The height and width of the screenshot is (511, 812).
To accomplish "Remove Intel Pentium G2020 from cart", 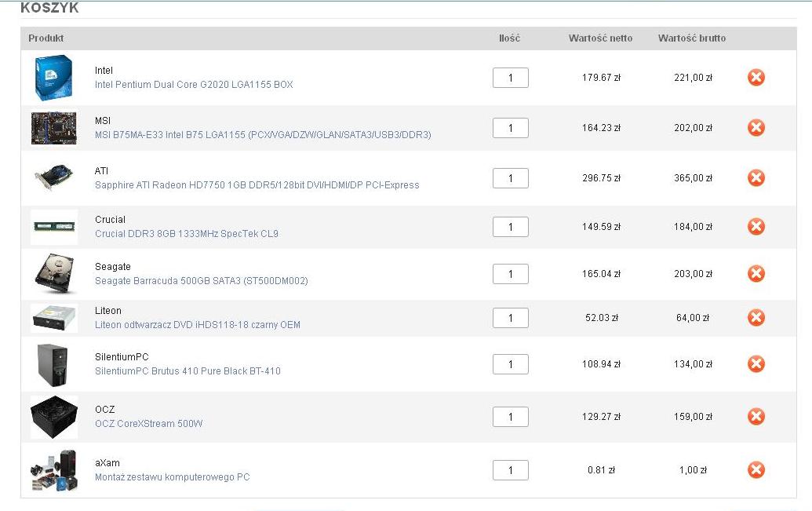I will click(756, 78).
